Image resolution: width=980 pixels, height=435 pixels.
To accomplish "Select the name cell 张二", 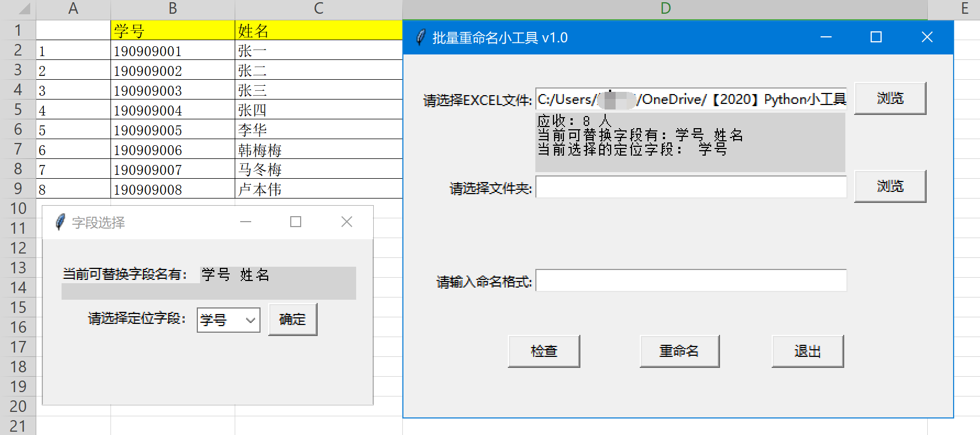I will click(x=319, y=70).
